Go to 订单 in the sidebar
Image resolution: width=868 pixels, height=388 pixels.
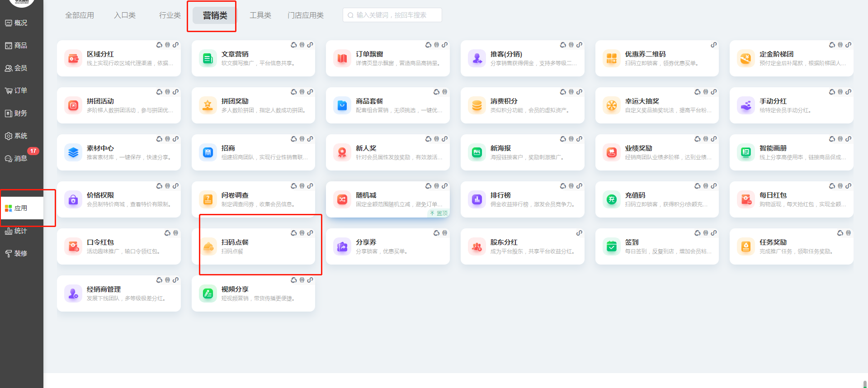21,90
